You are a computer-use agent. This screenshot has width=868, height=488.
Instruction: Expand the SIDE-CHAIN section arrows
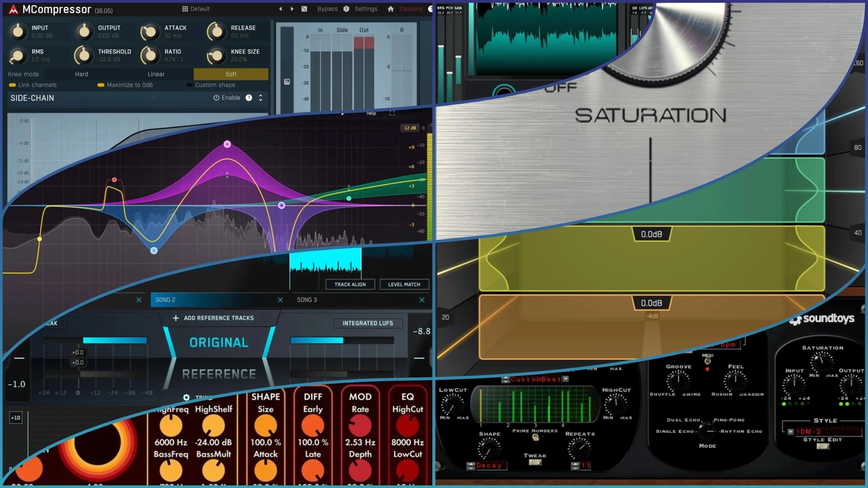(260, 98)
